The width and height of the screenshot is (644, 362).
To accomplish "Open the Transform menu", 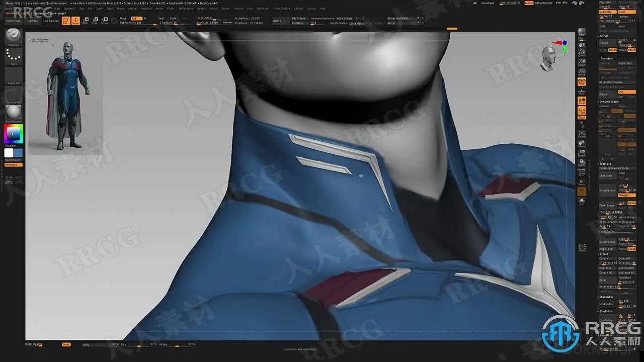I will [263, 9].
